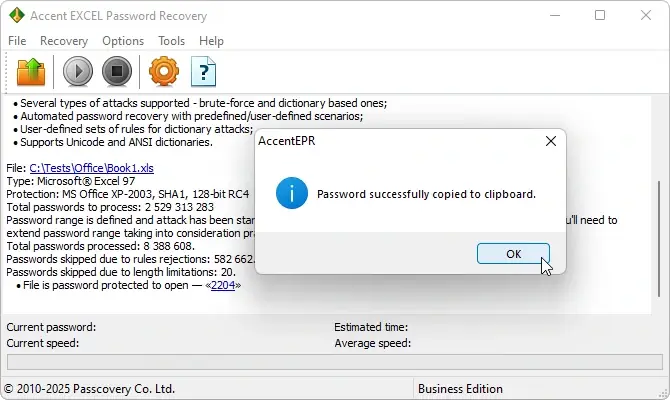Confirm the AccentEPR dialog with OK
This screenshot has height=400, width=670.
(513, 254)
